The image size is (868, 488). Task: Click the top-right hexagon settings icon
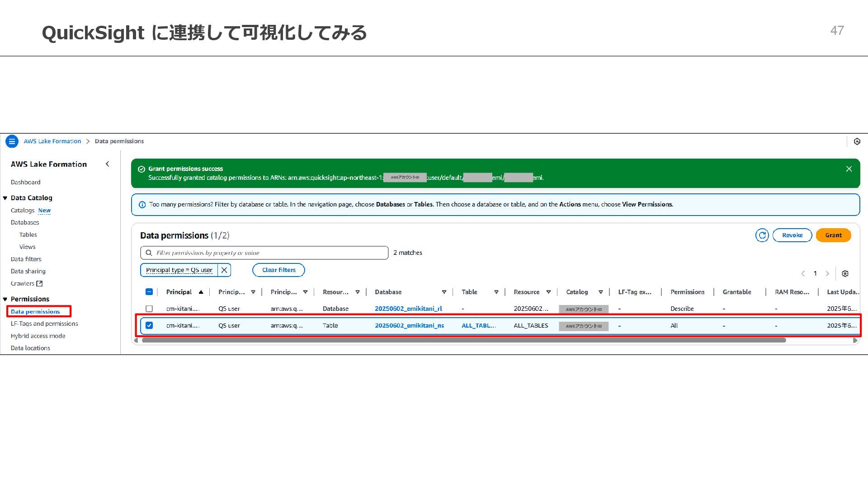(x=857, y=141)
